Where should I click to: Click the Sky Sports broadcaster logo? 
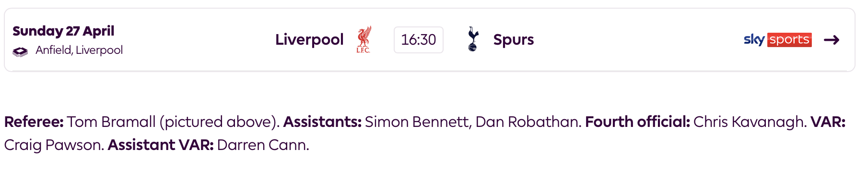pos(777,40)
